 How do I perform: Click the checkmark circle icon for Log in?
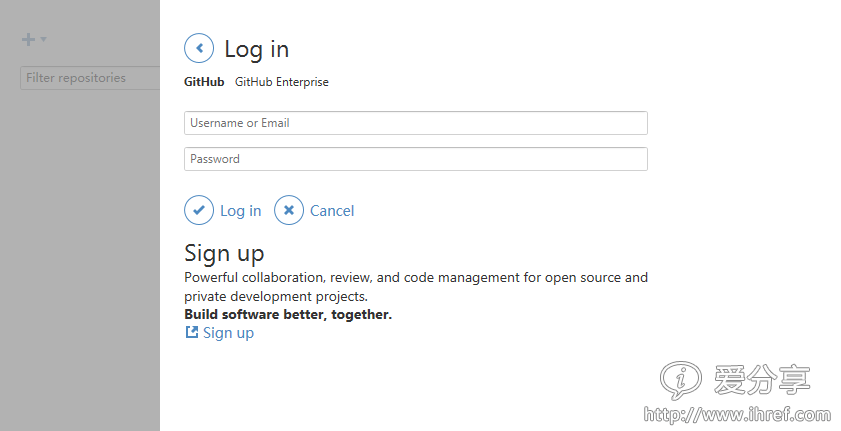pos(199,210)
